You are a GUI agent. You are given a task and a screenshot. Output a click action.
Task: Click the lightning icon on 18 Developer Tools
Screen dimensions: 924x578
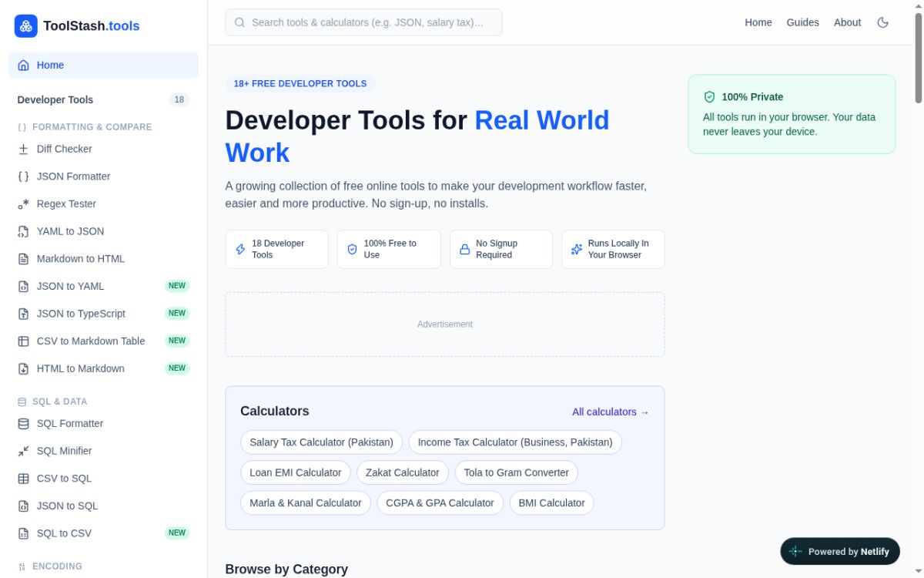pyautogui.click(x=240, y=250)
